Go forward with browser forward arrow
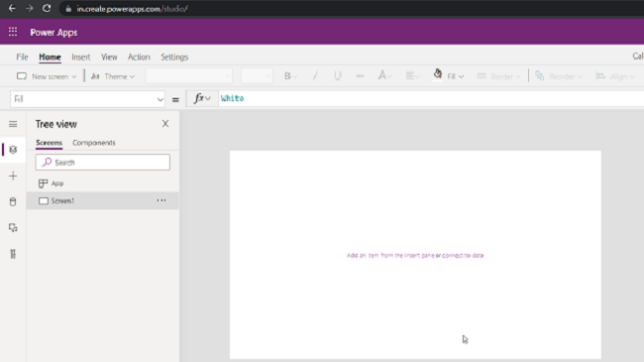The image size is (644, 362). 29,8
